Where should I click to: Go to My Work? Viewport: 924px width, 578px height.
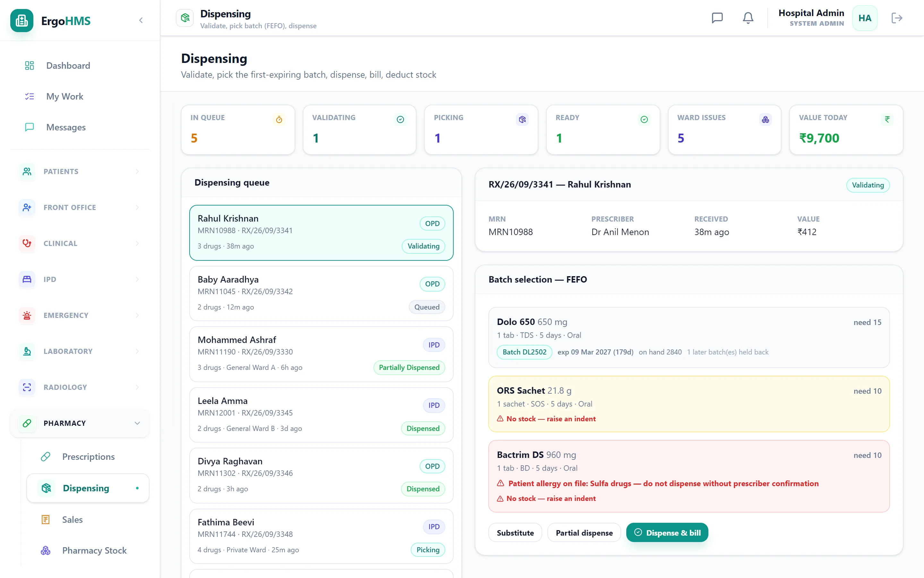(80, 96)
